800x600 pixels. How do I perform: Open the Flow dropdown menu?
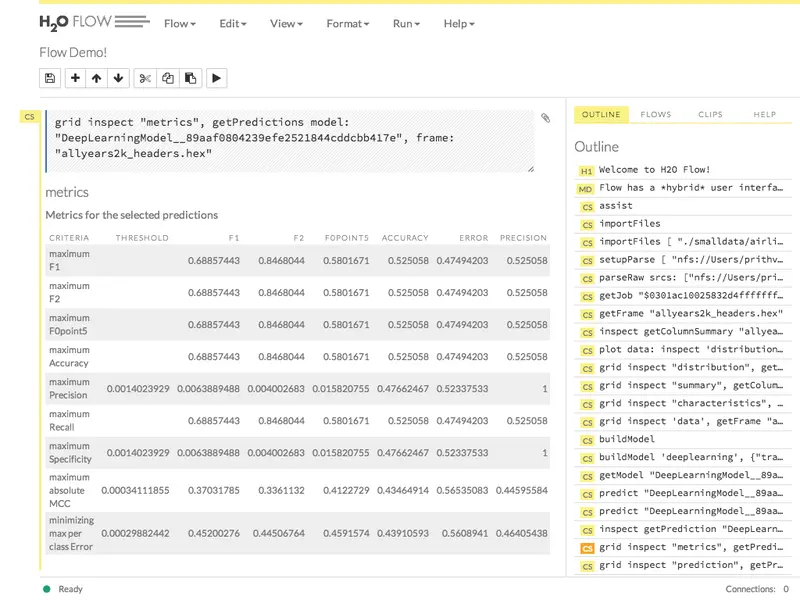[180, 23]
